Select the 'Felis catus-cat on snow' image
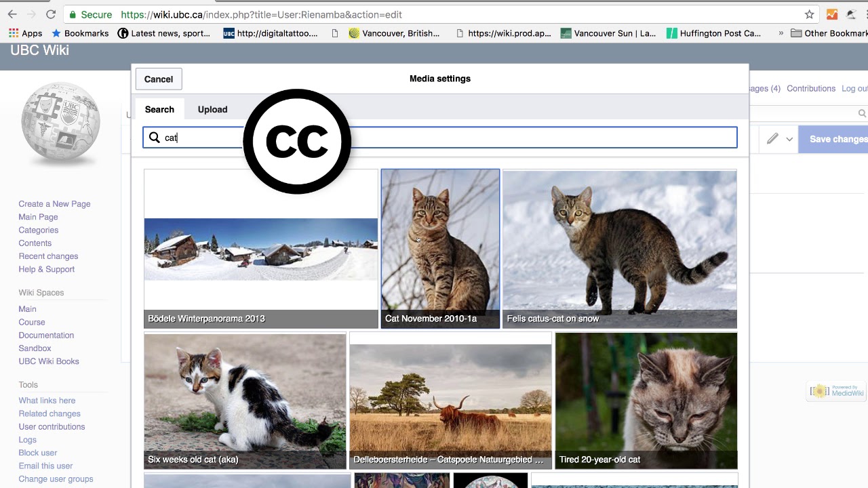Viewport: 868px width, 488px height. tap(620, 249)
